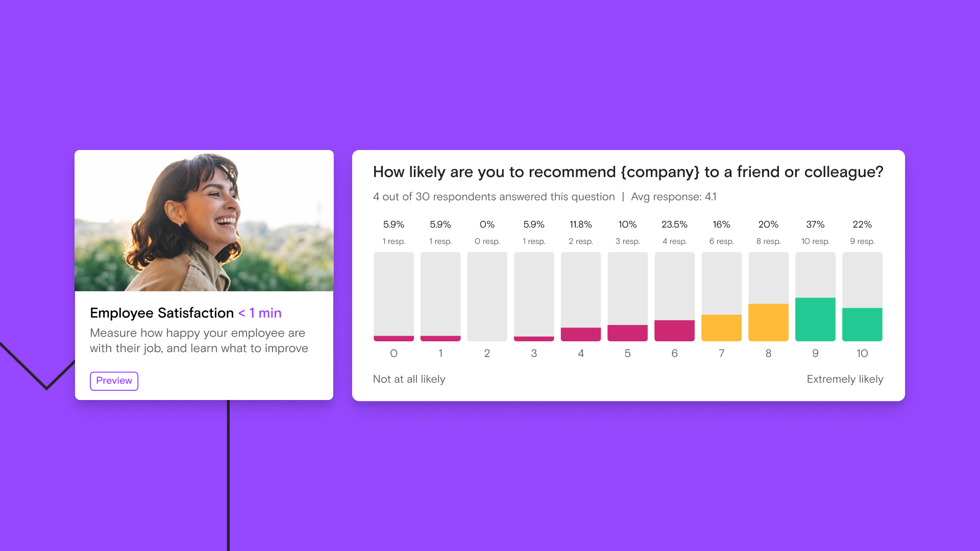
Task: Click the recommend question heading
Action: click(x=628, y=172)
